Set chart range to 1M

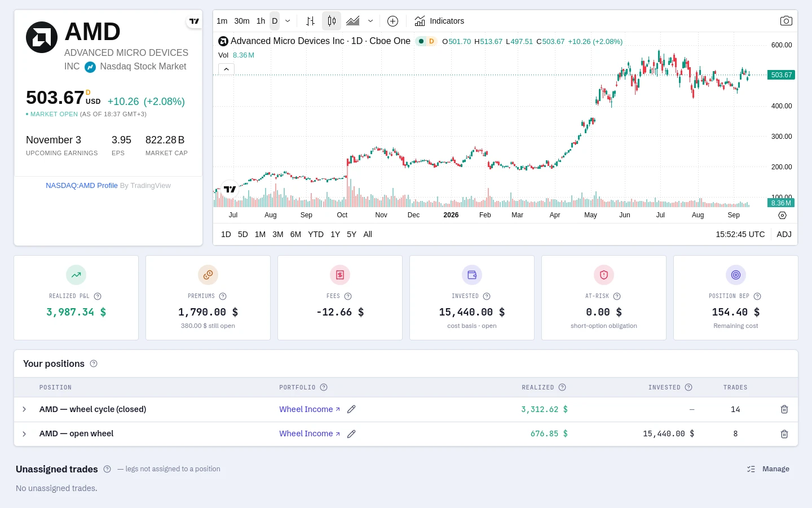(x=260, y=234)
